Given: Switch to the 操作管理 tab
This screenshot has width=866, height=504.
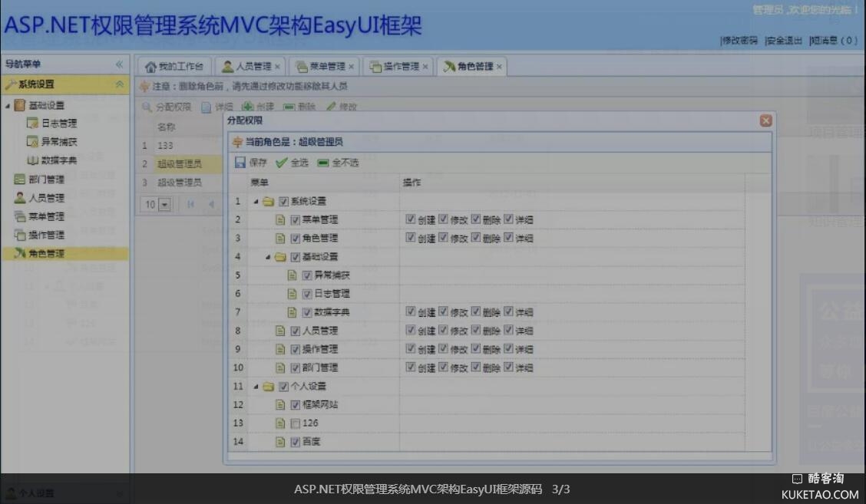Looking at the screenshot, I should tap(398, 66).
